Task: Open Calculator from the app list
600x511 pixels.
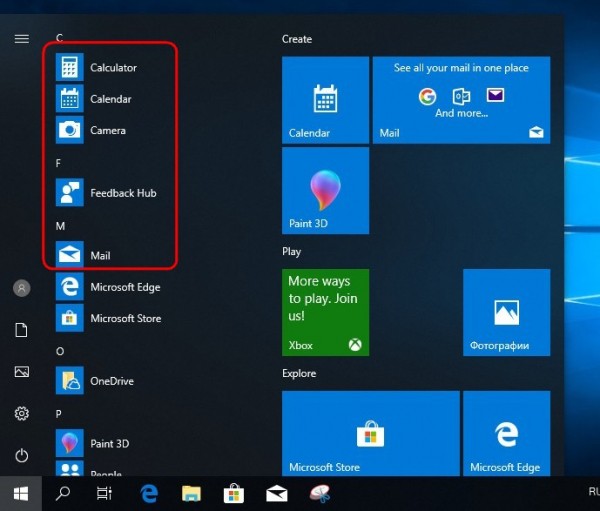Action: [113, 67]
